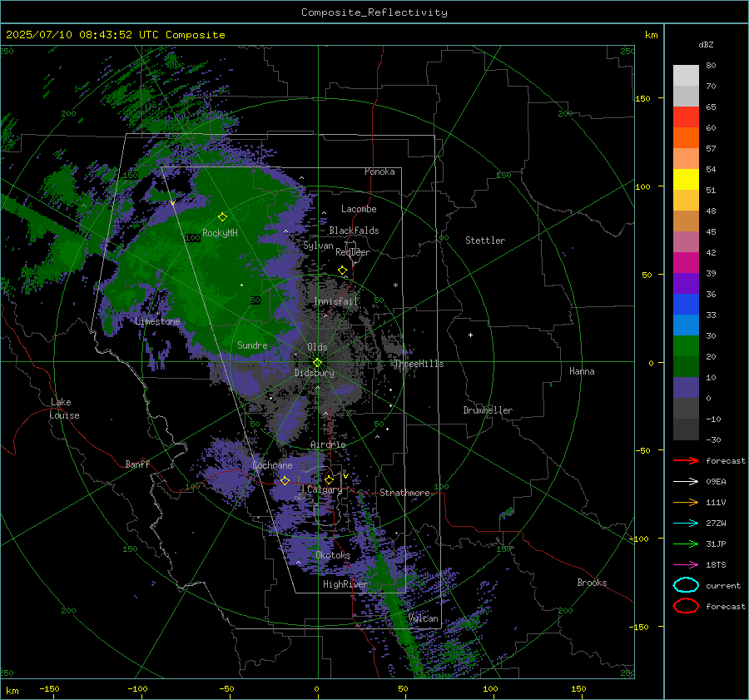Screen dimensions: 749x700
Task: Click the Stettler label
Action: pyautogui.click(x=485, y=241)
